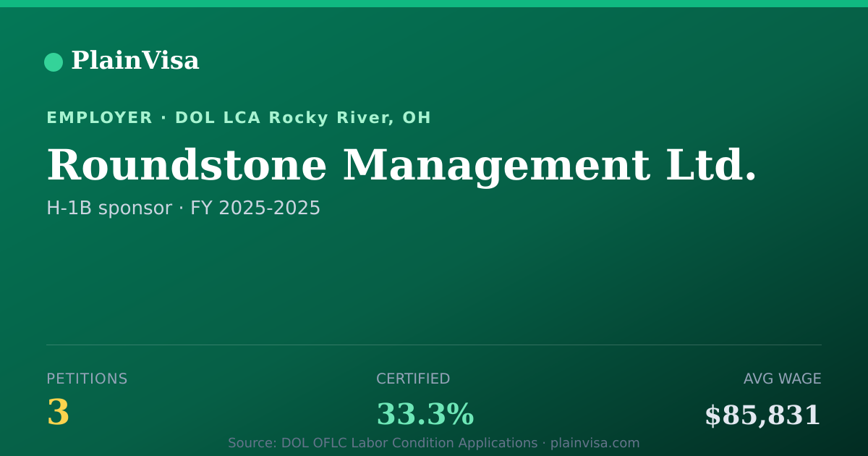Image resolution: width=868 pixels, height=456 pixels.
Task: Click the average wage value $85,831
Action: click(x=763, y=416)
